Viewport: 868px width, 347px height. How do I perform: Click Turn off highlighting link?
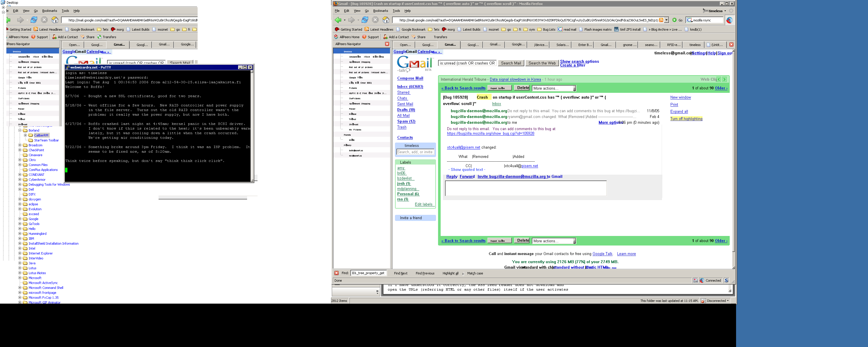click(x=686, y=119)
